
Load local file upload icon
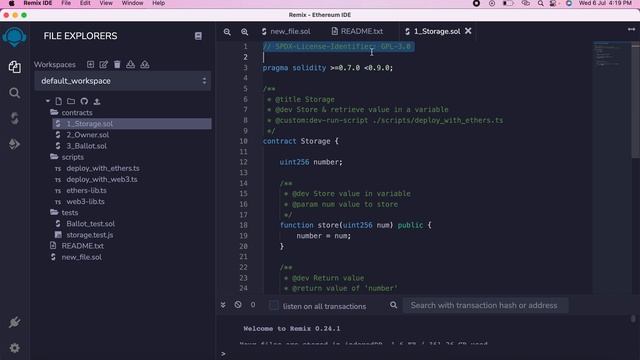97,101
